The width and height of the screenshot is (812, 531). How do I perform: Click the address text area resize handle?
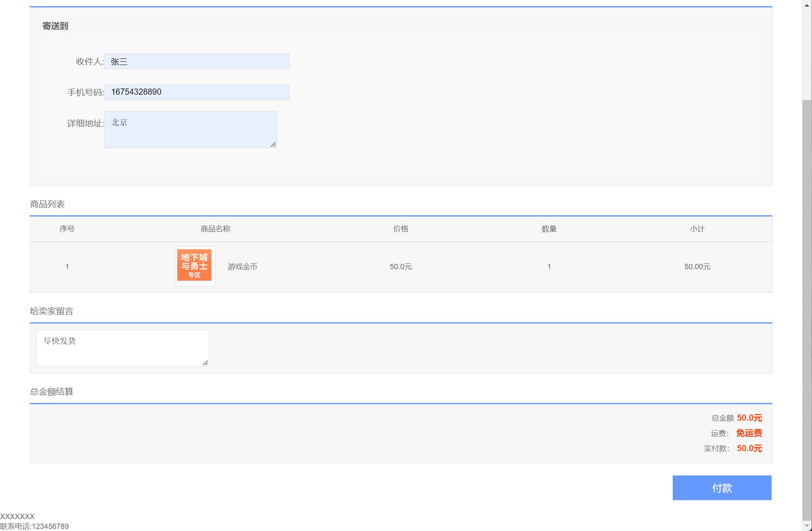point(273,144)
